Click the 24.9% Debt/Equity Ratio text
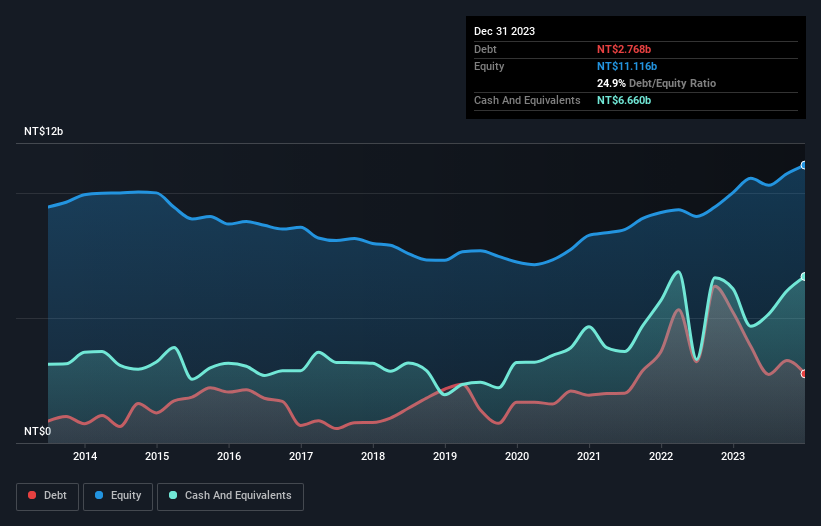 pos(656,83)
